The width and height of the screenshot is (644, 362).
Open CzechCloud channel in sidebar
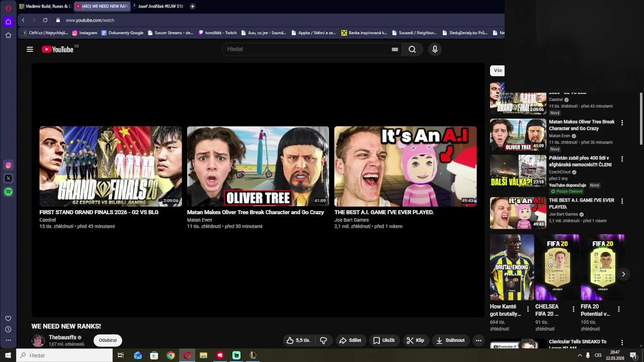click(x=559, y=172)
